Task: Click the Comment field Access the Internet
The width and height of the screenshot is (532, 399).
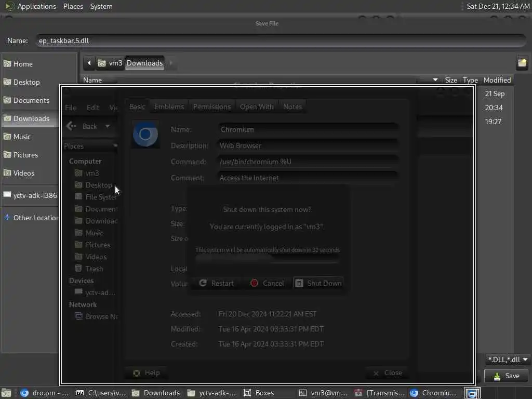Action: (308, 178)
